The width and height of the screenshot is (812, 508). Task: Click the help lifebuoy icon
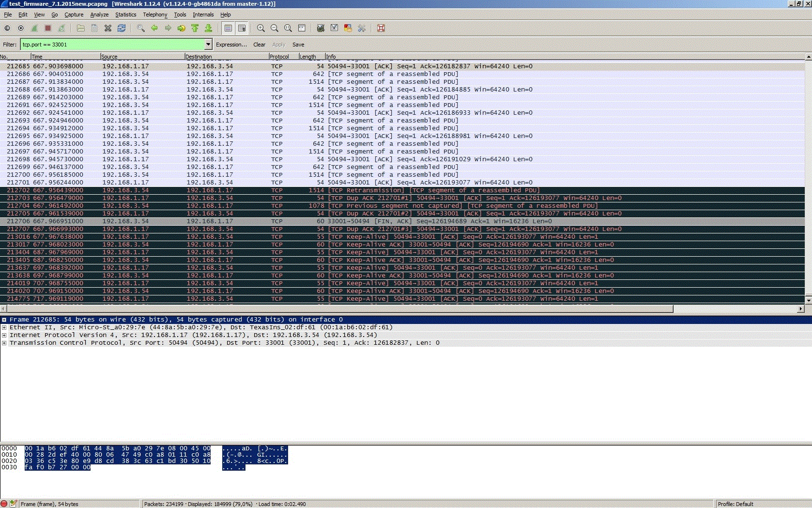(381, 28)
